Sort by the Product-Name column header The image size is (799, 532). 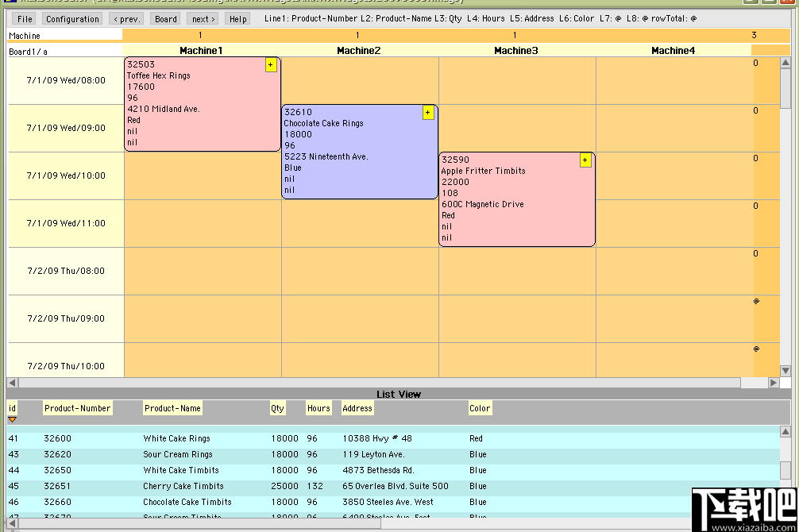(172, 408)
